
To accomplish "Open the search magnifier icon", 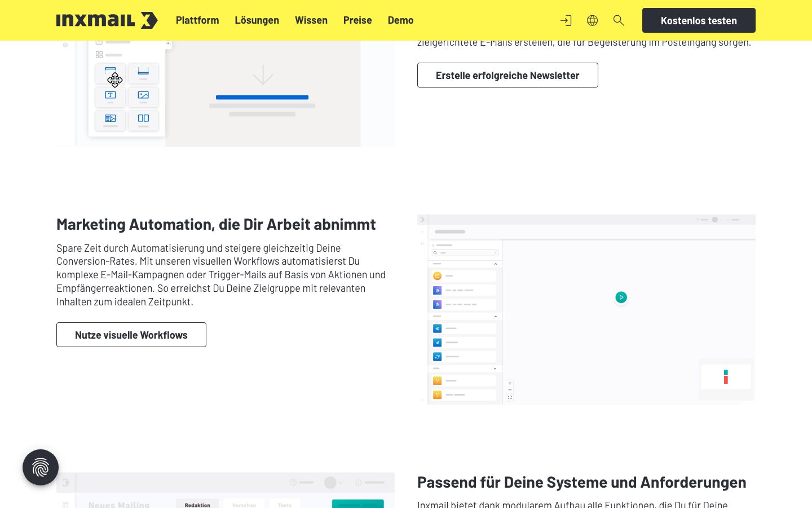I will point(619,20).
